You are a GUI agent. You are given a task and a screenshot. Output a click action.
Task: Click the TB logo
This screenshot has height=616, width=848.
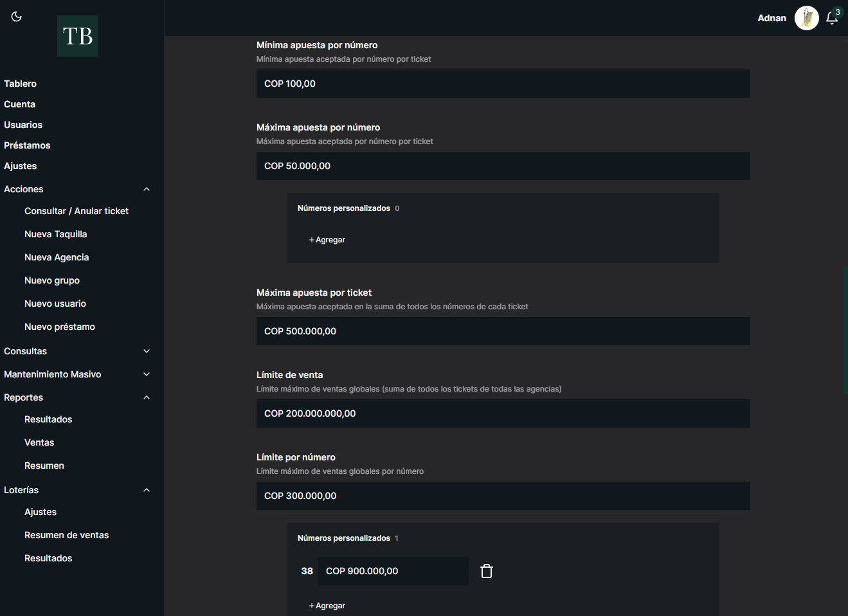point(78,36)
